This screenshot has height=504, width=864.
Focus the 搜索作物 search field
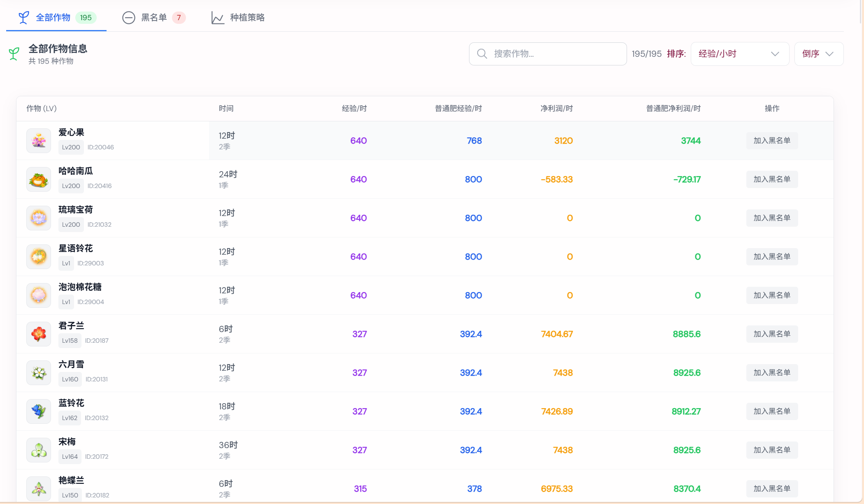tap(548, 54)
